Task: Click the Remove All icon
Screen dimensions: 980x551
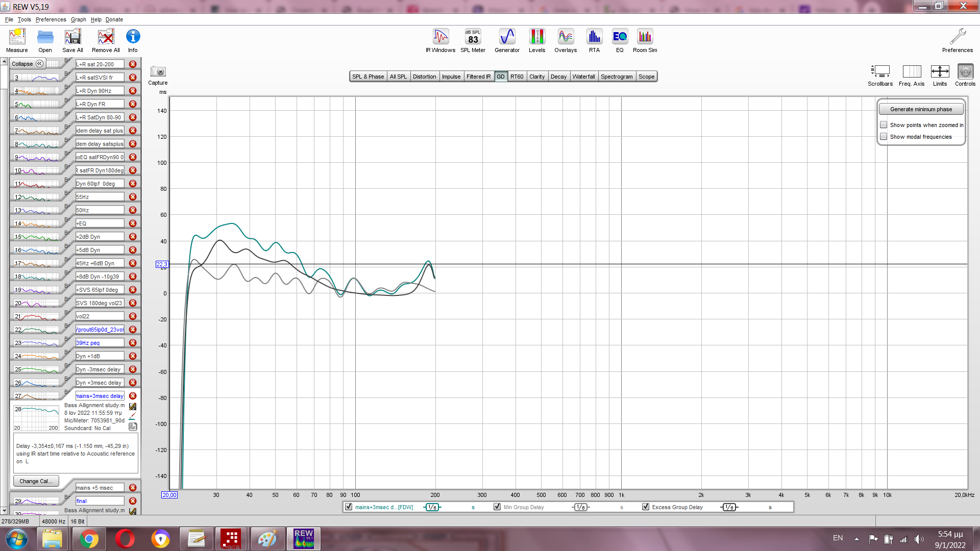Action: [106, 40]
